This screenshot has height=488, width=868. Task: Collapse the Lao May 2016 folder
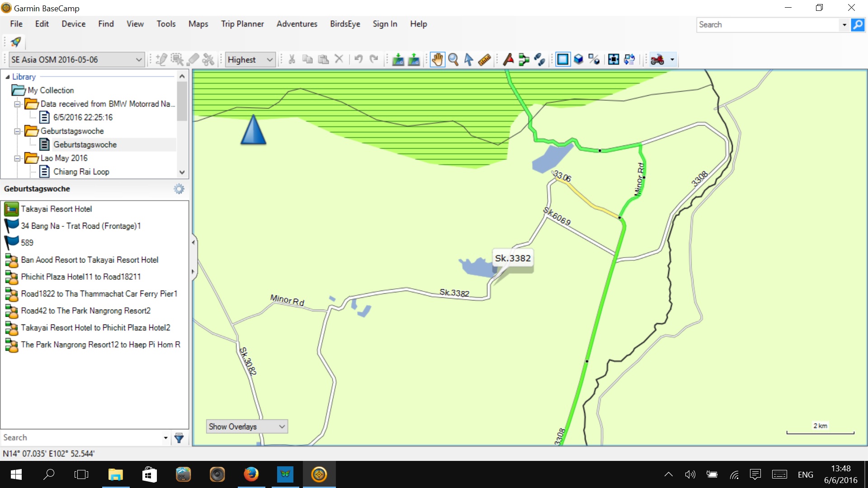point(17,159)
